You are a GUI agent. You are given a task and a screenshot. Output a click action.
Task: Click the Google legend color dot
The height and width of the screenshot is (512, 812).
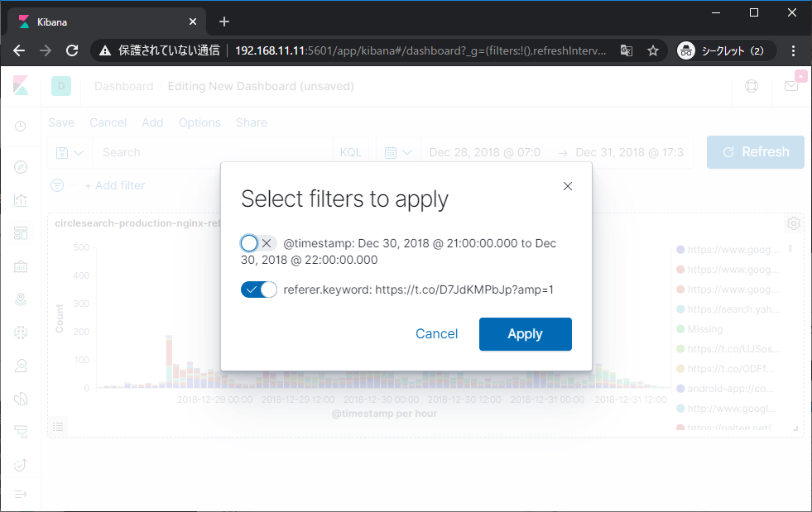click(x=680, y=249)
